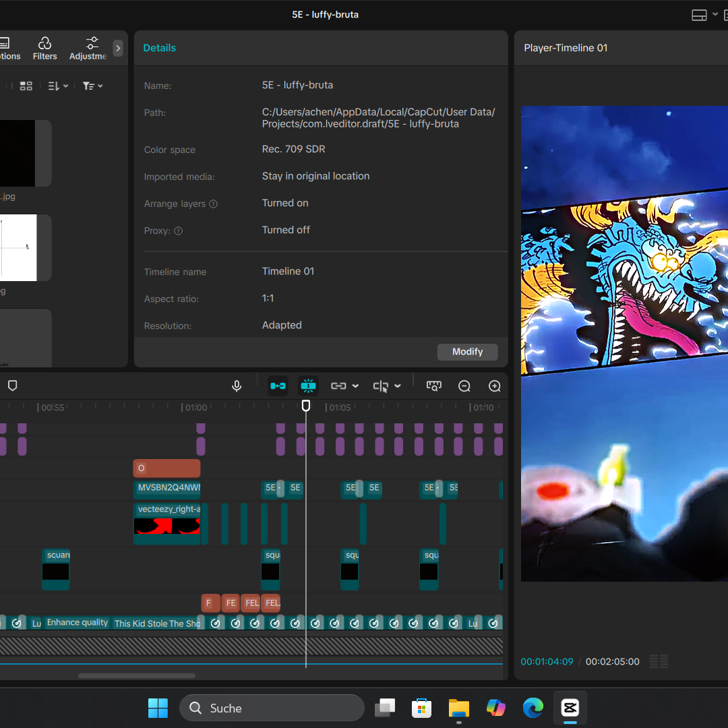Click the Modify button
The height and width of the screenshot is (728, 728).
[x=468, y=352]
